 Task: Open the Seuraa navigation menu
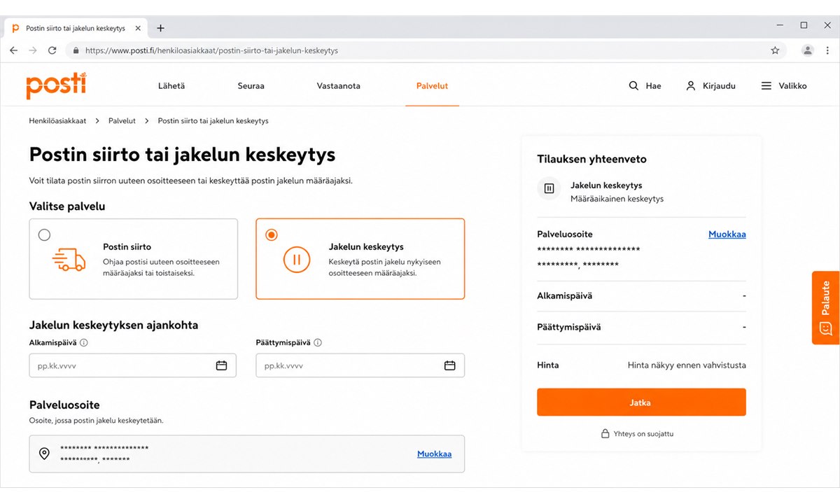click(x=251, y=86)
